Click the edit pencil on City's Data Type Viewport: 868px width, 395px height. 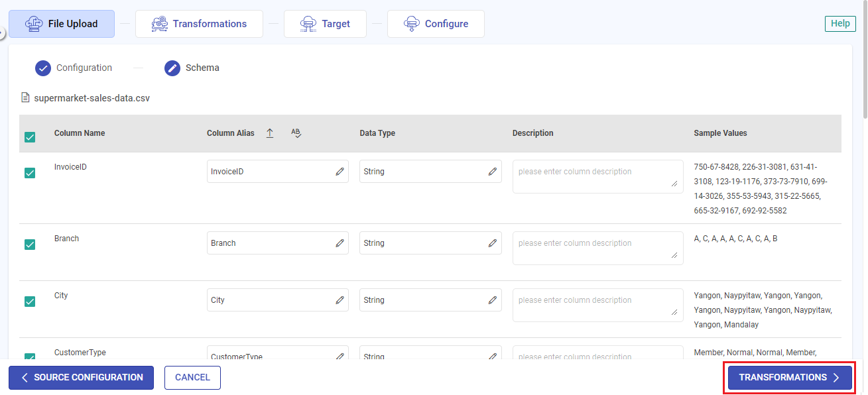click(x=493, y=300)
